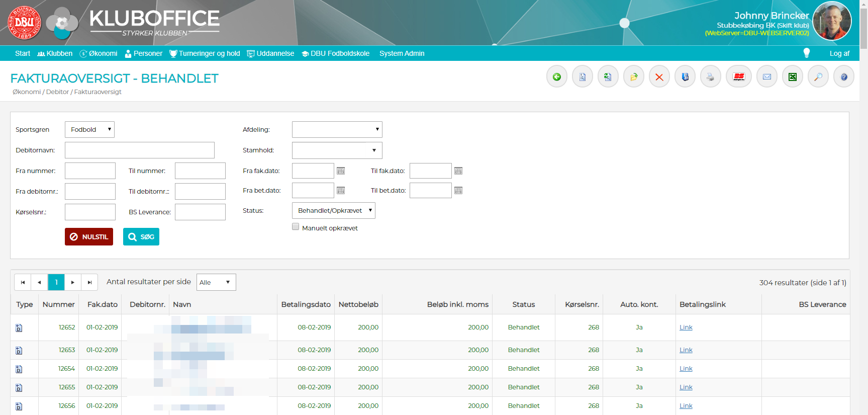
Task: Click the red BS Betalingsservice icon
Action: 738,77
